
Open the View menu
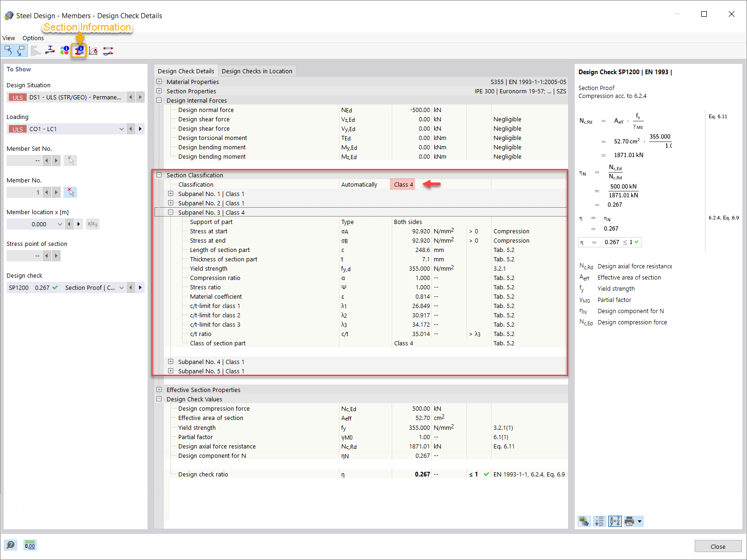[x=8, y=38]
